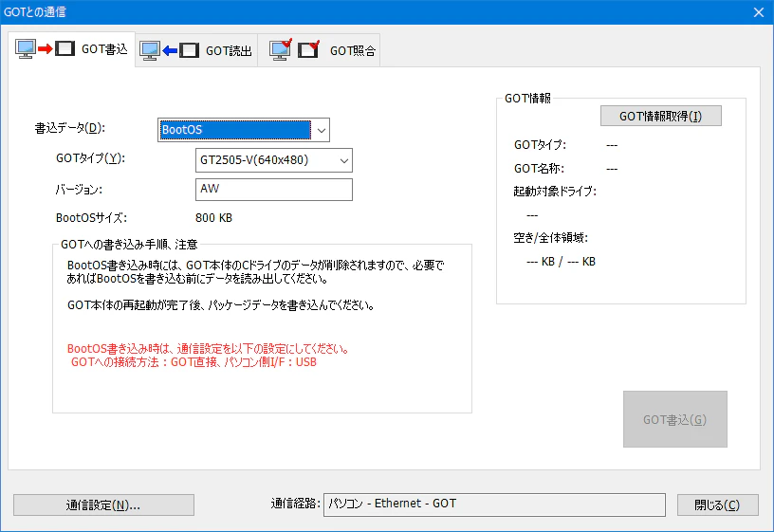Click the red USB connection warning text
Viewport: 774px width, 532px height.
(208, 356)
